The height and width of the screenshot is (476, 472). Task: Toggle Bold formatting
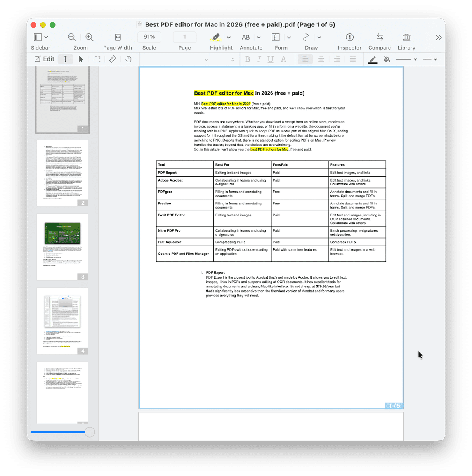248,59
